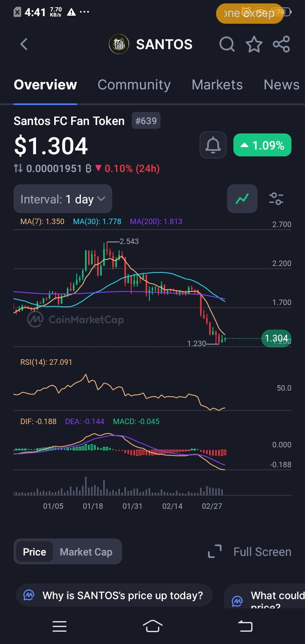Image resolution: width=305 pixels, height=644 pixels.
Task: Tap the MACD: -0.045 label
Action: (136, 422)
